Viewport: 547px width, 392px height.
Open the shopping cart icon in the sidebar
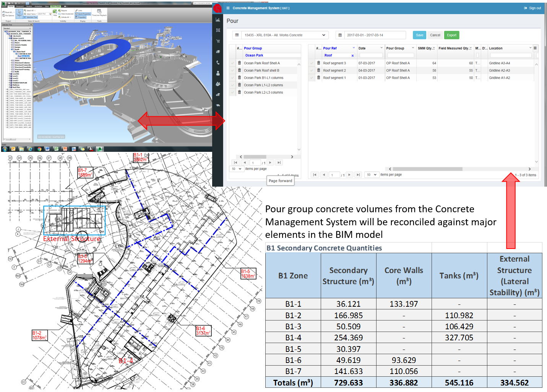tap(218, 41)
